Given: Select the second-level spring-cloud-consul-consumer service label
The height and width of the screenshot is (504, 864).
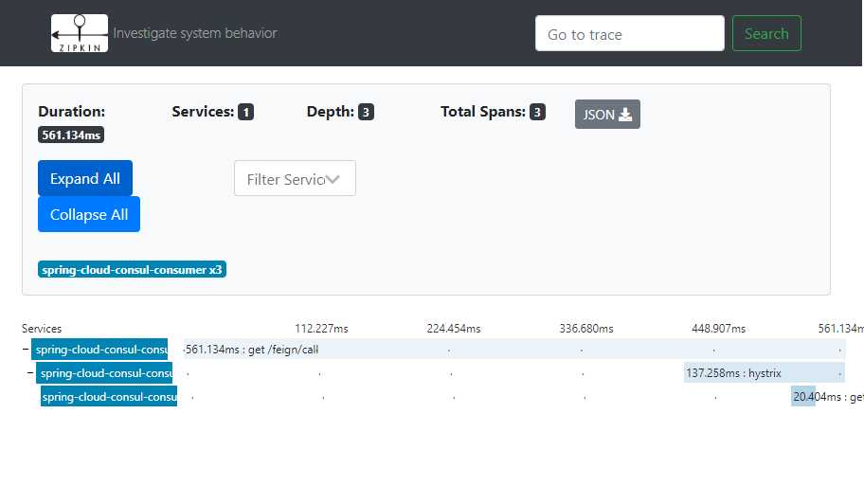Looking at the screenshot, I should click(x=104, y=373).
